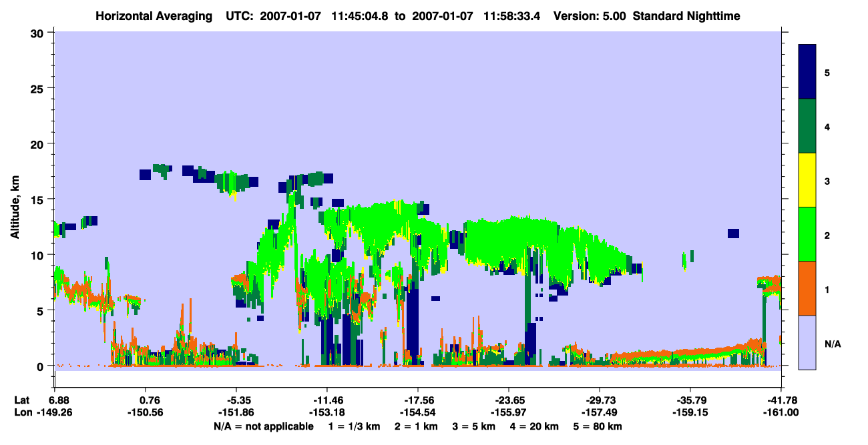Click longitude value -155.97

(x=509, y=412)
